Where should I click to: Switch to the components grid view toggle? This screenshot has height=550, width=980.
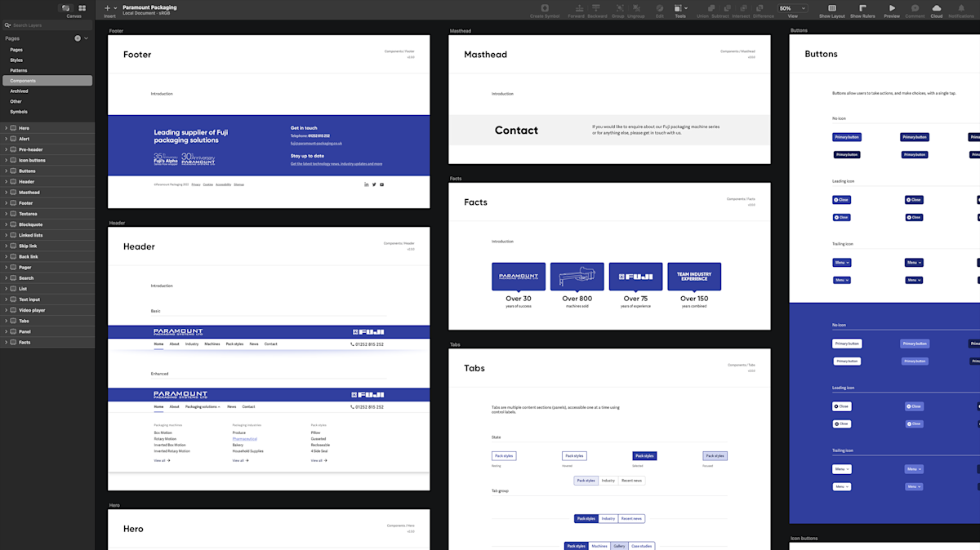[82, 8]
